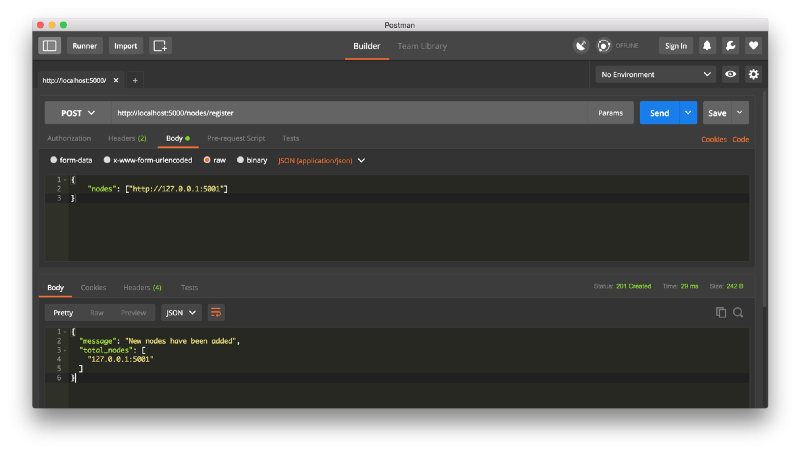
Task: Open the Team Library tab
Action: pyautogui.click(x=422, y=46)
